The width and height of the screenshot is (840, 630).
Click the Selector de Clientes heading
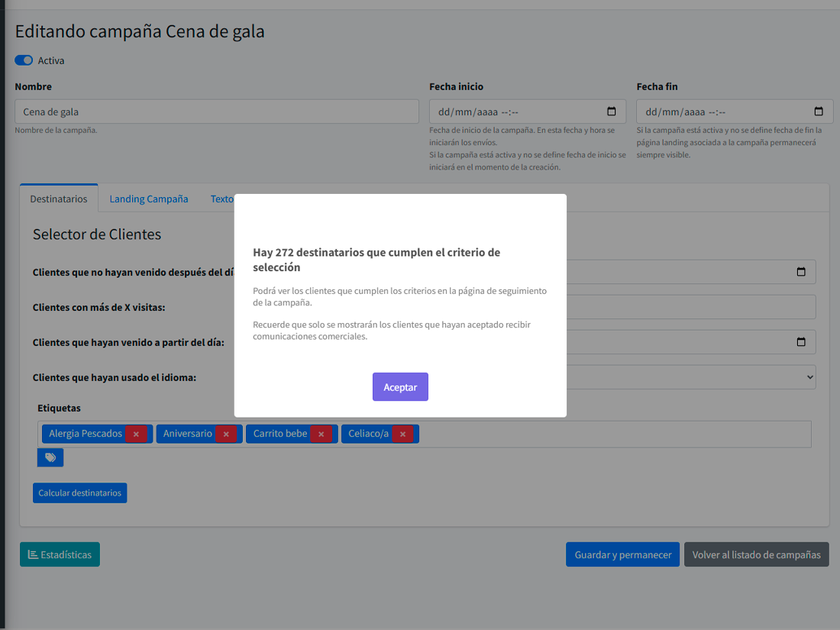point(97,234)
